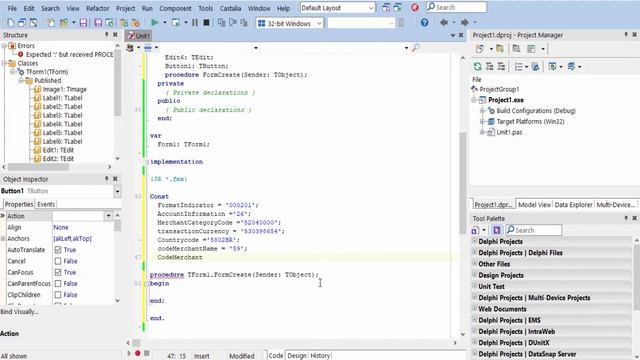Open the Model View tab
The height and width of the screenshot is (360, 640).
pyautogui.click(x=534, y=204)
